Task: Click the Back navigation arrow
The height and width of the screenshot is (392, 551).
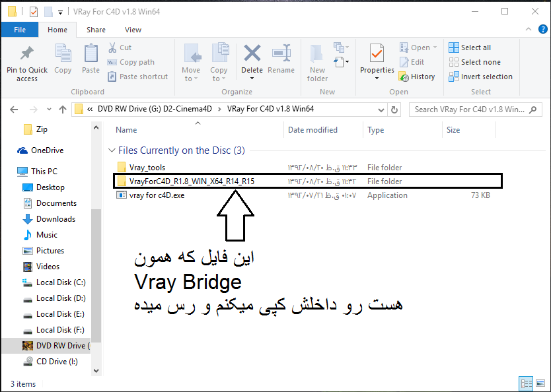Action: (14, 110)
